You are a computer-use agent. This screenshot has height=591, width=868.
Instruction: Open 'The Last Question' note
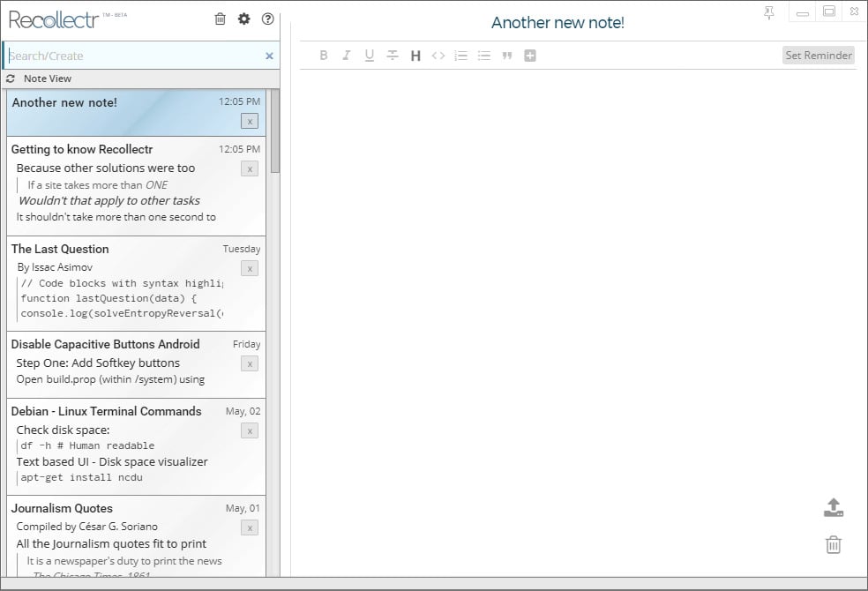click(136, 284)
